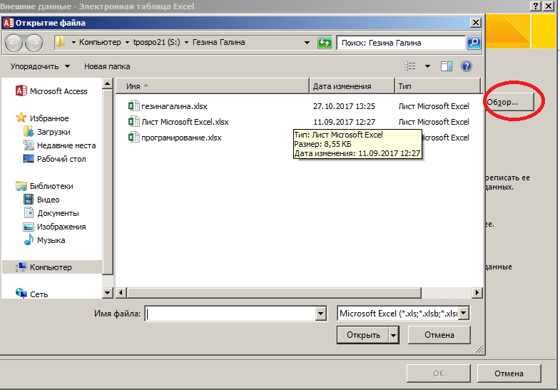Show the preview pane
This screenshot has width=560, height=392.
(447, 66)
